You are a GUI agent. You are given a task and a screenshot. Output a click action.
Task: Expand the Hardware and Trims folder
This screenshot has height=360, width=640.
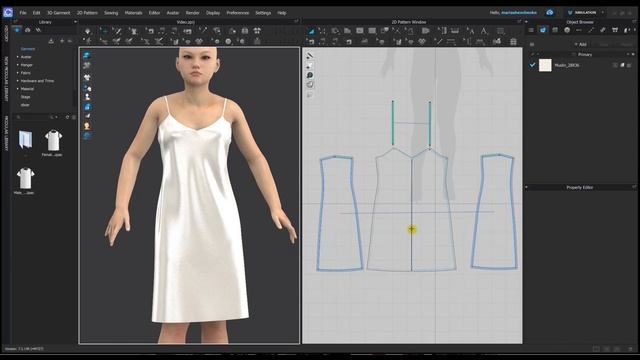18,81
